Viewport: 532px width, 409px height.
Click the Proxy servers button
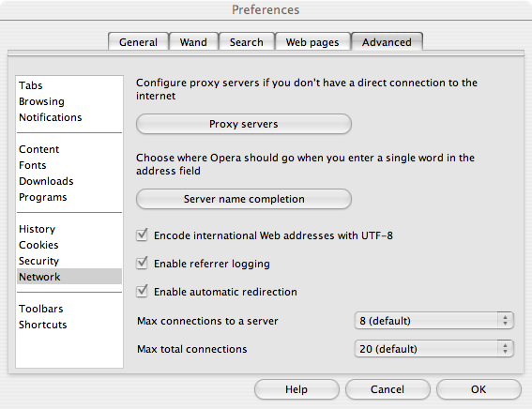click(244, 124)
